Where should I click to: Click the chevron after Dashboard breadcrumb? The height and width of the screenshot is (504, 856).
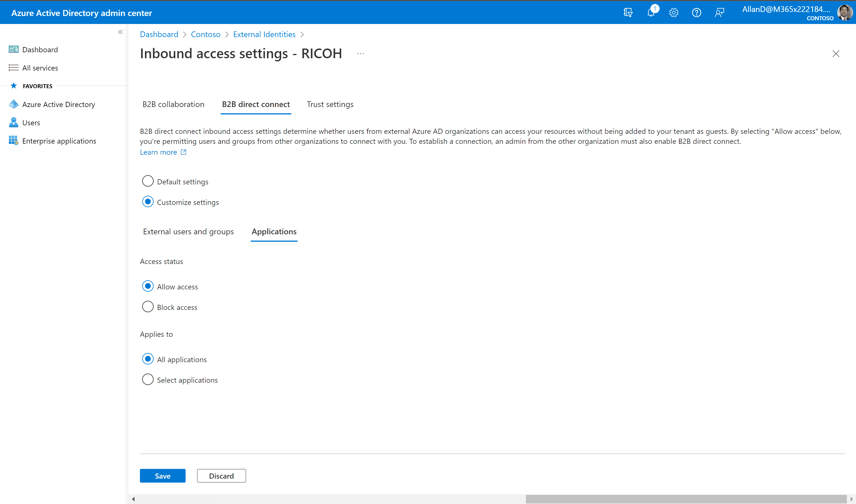(185, 35)
